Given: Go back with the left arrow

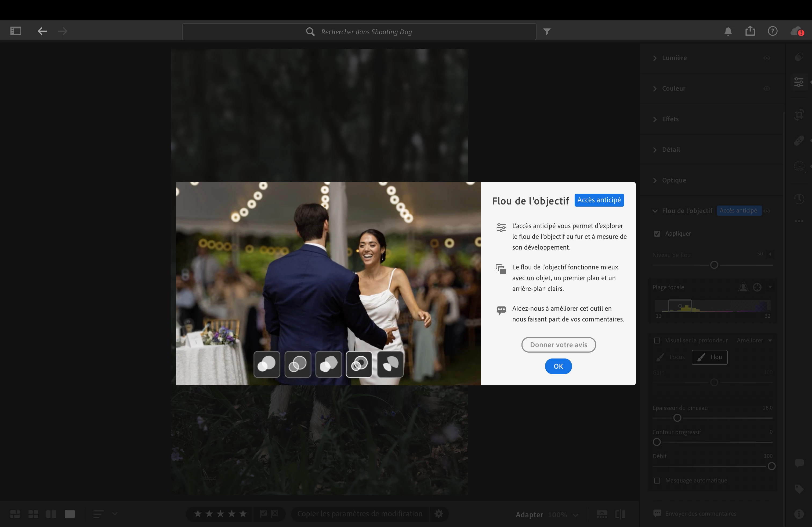Looking at the screenshot, I should [x=42, y=31].
